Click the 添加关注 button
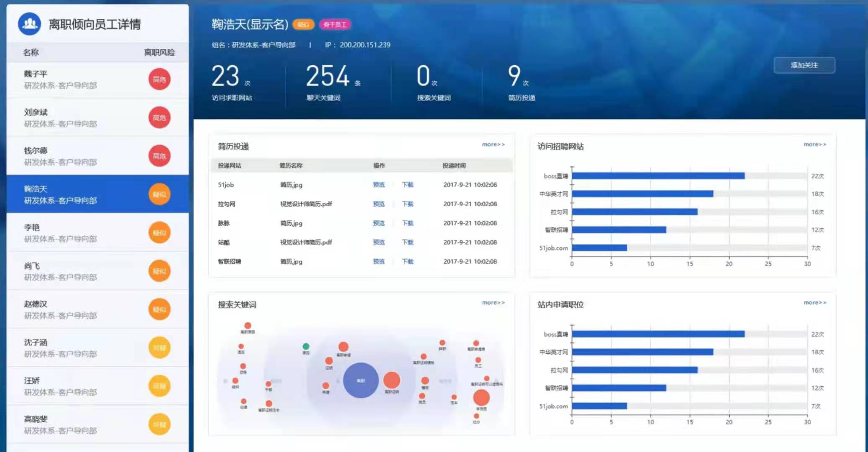 tap(804, 65)
